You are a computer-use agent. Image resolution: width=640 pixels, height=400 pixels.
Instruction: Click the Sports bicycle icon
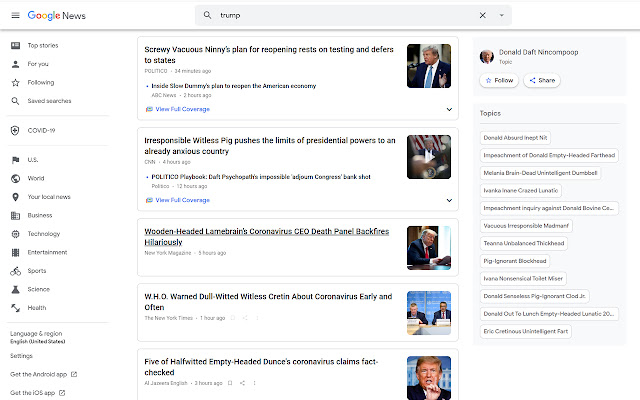(16, 271)
